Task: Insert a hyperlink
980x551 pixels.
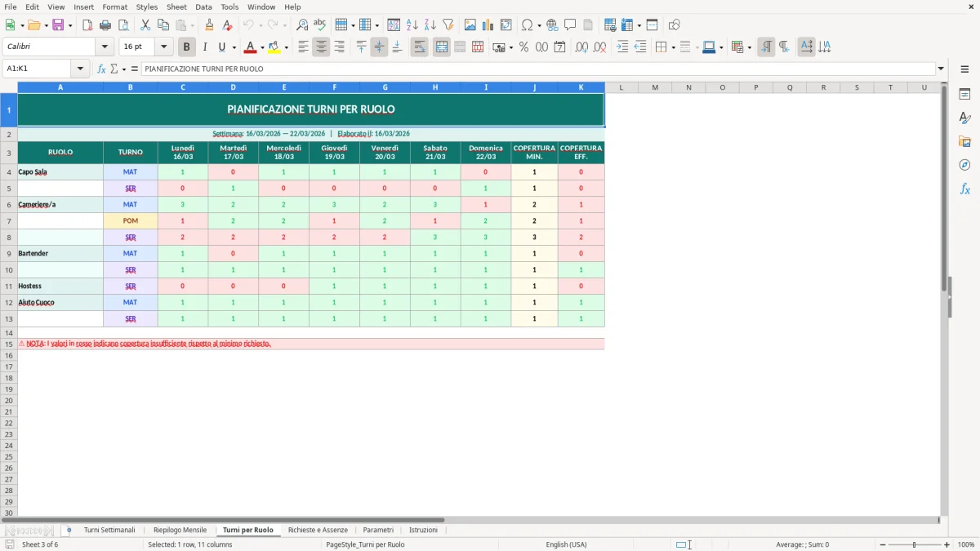Action: point(552,25)
